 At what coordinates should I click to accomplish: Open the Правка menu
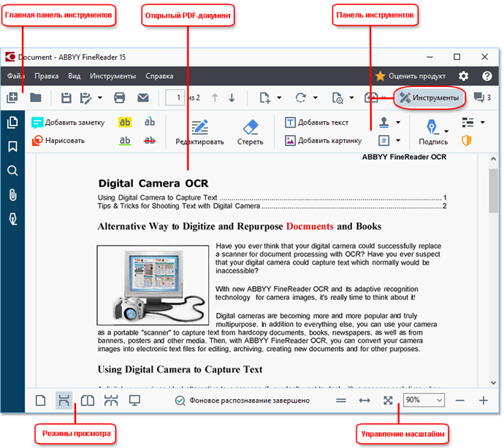coord(47,76)
